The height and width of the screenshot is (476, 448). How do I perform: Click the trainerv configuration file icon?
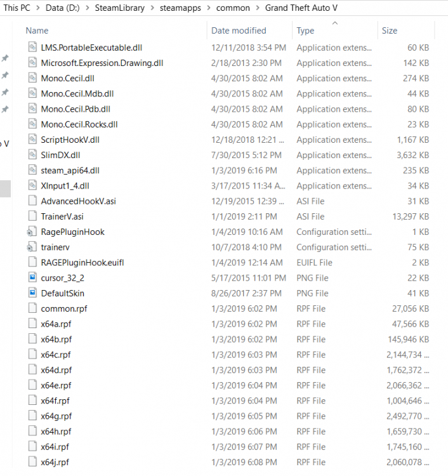[32, 247]
